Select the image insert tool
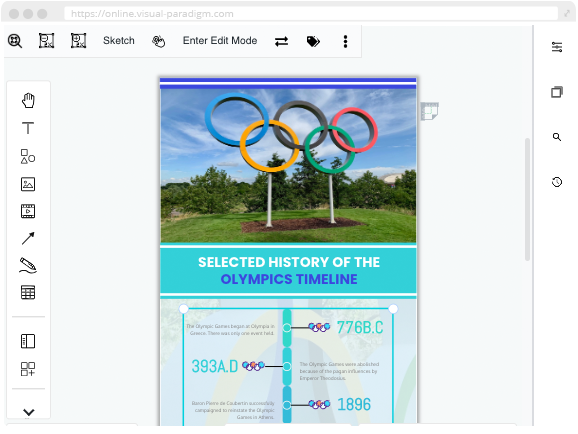The height and width of the screenshot is (434, 578). click(28, 184)
